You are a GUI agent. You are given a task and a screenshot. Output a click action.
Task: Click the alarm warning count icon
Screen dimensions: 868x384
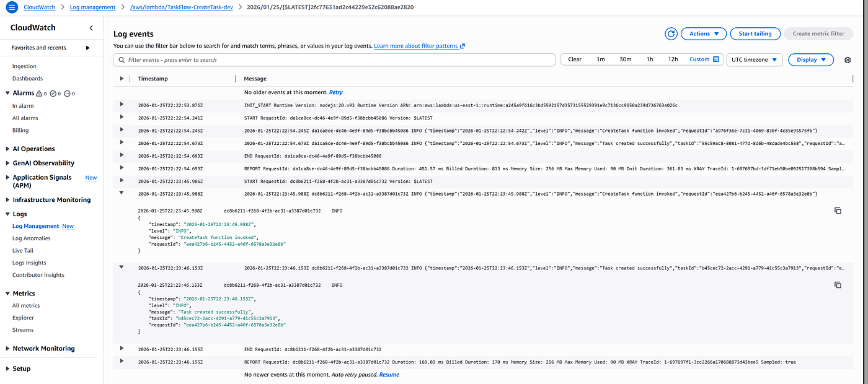pyautogui.click(x=39, y=94)
